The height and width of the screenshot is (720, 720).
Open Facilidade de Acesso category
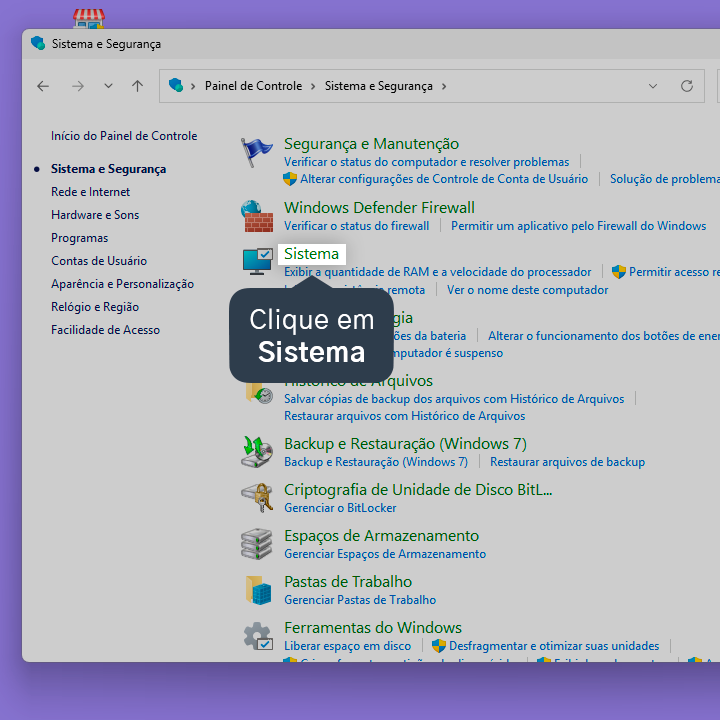point(106,330)
